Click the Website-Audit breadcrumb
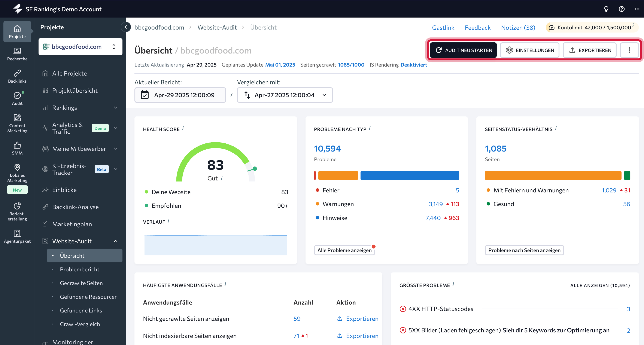 217,27
